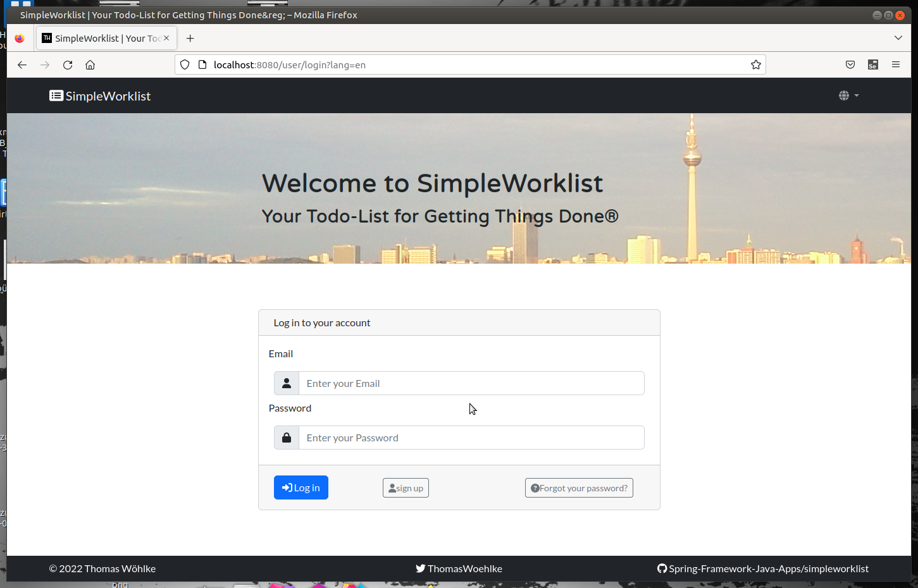Open a new tab with plus button
Viewport: 918px width, 588px height.
click(x=190, y=38)
